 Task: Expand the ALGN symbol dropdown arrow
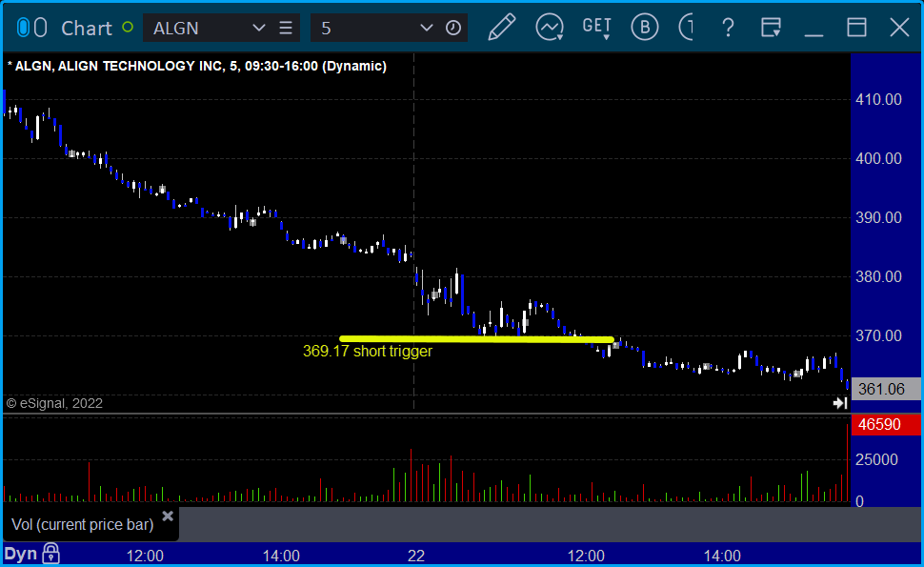coord(259,28)
